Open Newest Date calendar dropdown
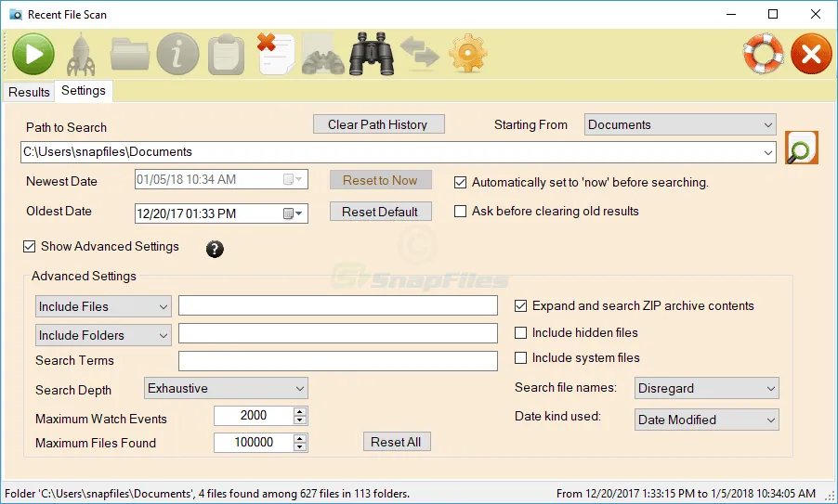 (x=294, y=179)
